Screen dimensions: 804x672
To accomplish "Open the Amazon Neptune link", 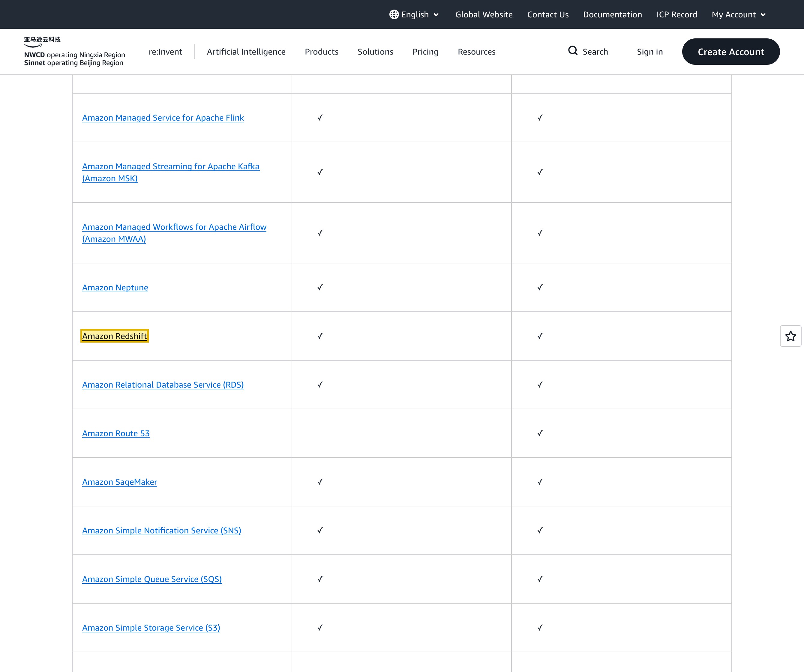I will pos(115,288).
